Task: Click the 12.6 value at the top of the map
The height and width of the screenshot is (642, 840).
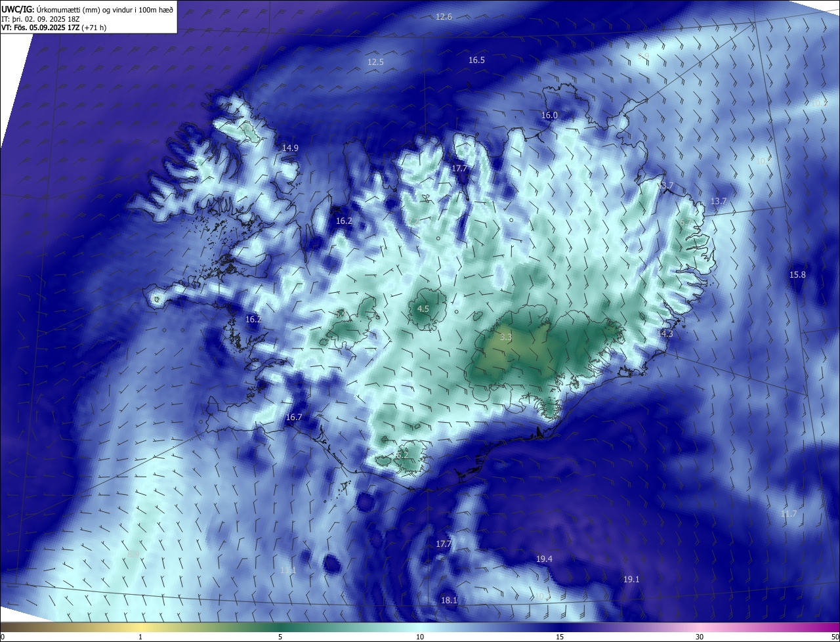Action: point(444,16)
